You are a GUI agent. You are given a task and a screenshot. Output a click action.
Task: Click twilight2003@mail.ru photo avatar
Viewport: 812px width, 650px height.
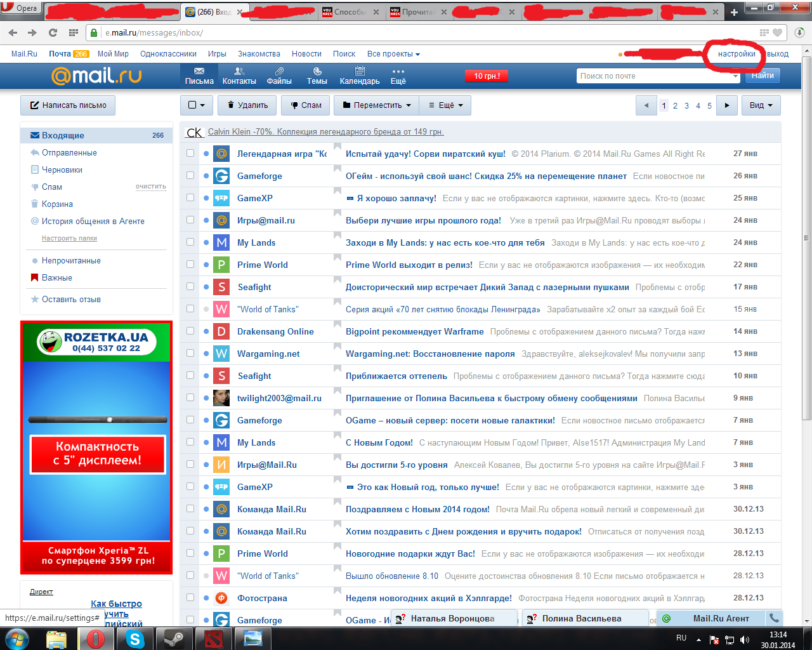coord(221,398)
